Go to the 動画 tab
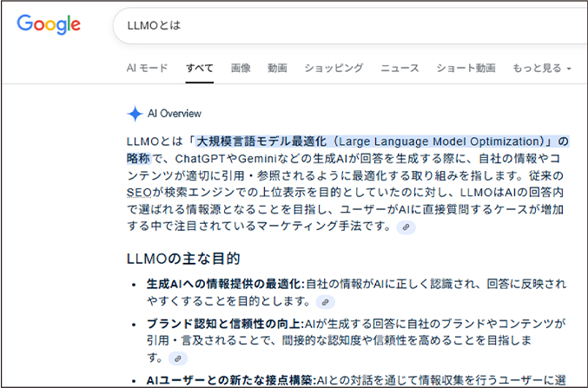Image resolution: width=588 pixels, height=388 pixels. [x=277, y=68]
